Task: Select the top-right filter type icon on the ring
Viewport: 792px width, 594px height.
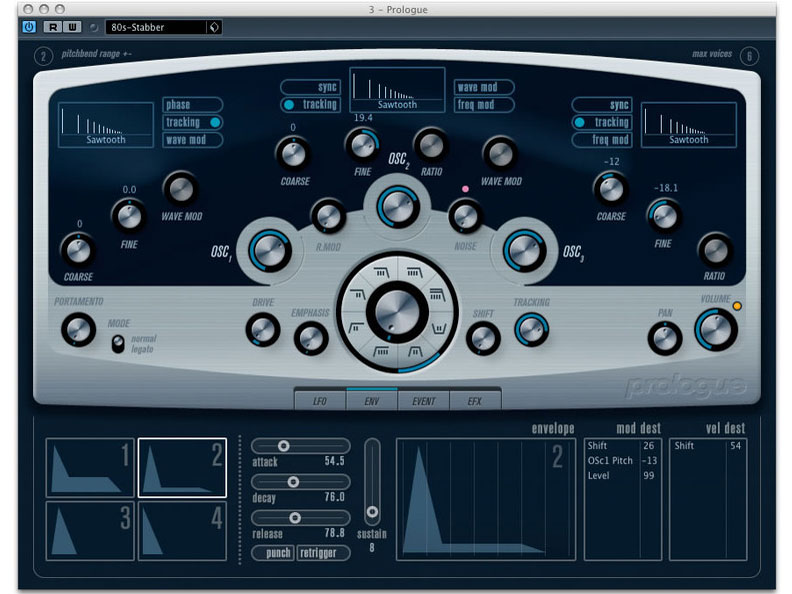Action: pos(415,273)
